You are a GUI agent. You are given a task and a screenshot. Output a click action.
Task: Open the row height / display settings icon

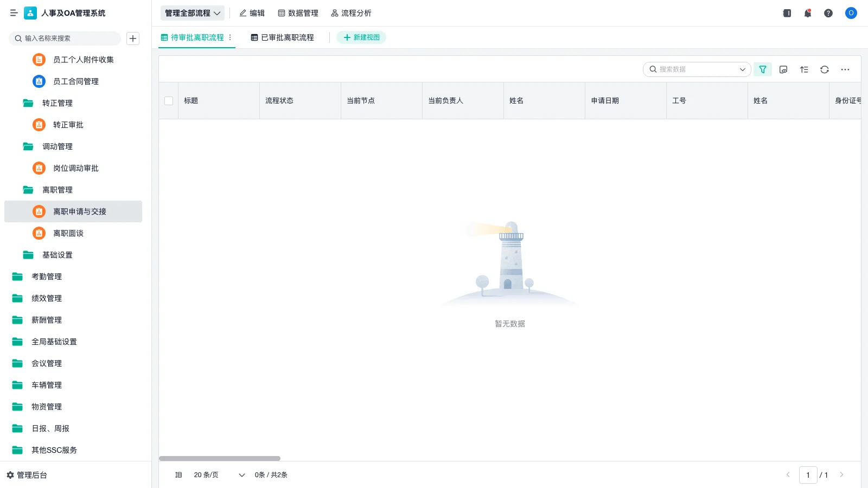783,69
